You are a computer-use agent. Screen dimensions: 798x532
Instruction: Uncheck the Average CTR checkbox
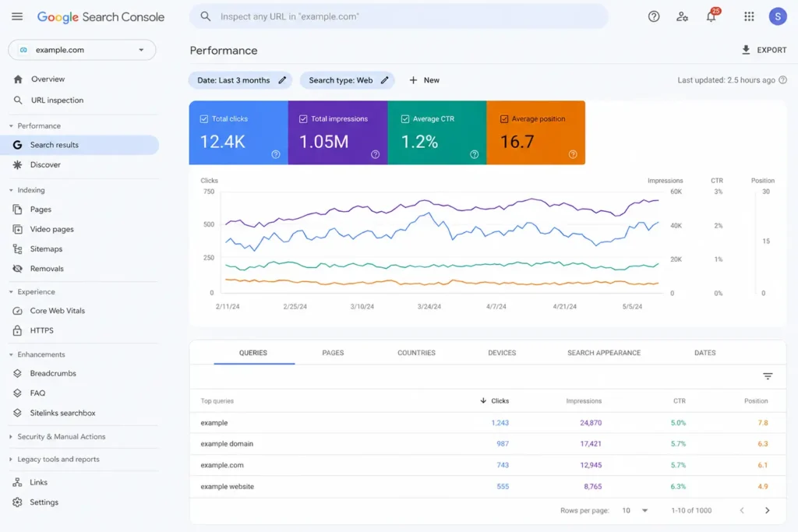click(405, 119)
